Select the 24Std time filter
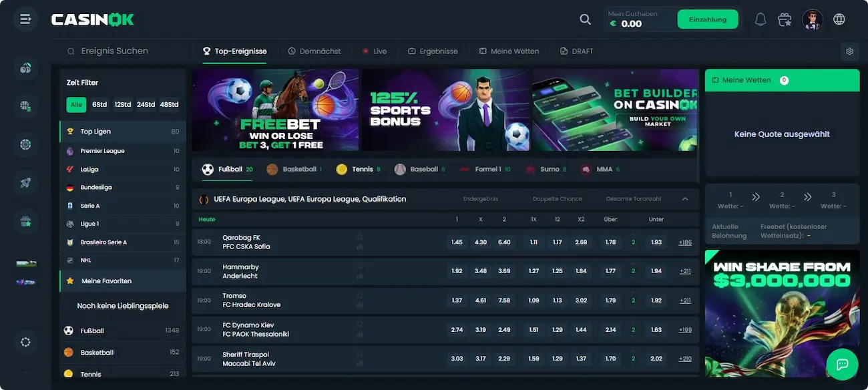Viewport: 868px width, 390px height. tap(146, 105)
